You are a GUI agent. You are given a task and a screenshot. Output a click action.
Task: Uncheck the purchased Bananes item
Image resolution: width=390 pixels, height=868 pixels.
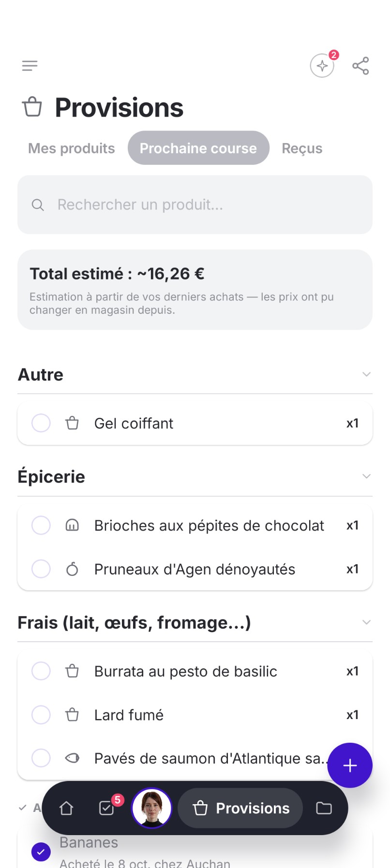[x=41, y=852]
